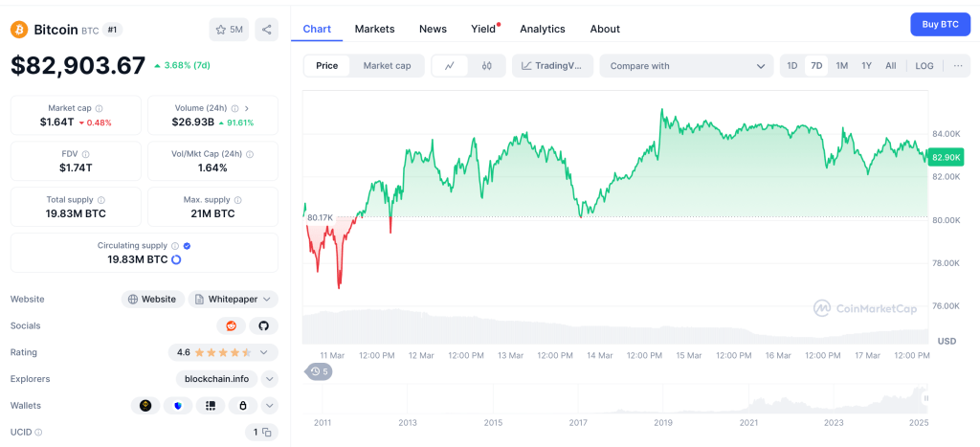Select the 1M time range
980x447 pixels.
[x=841, y=66]
